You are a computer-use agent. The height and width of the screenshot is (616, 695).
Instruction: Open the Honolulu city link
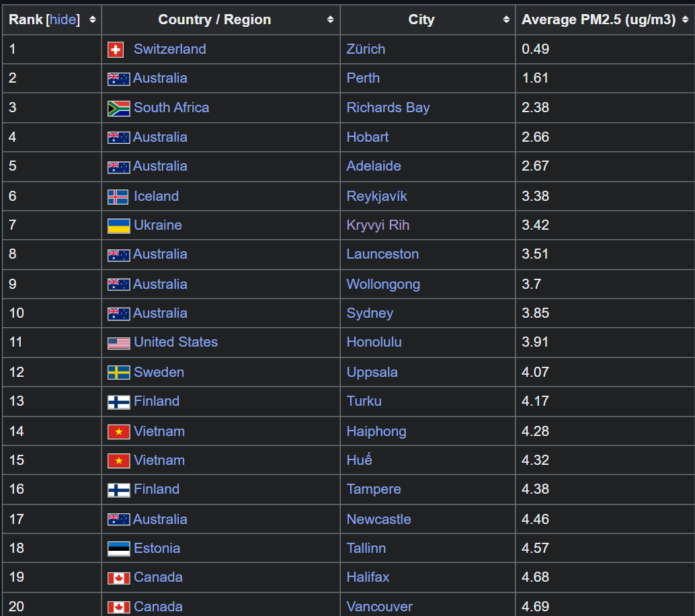(374, 342)
